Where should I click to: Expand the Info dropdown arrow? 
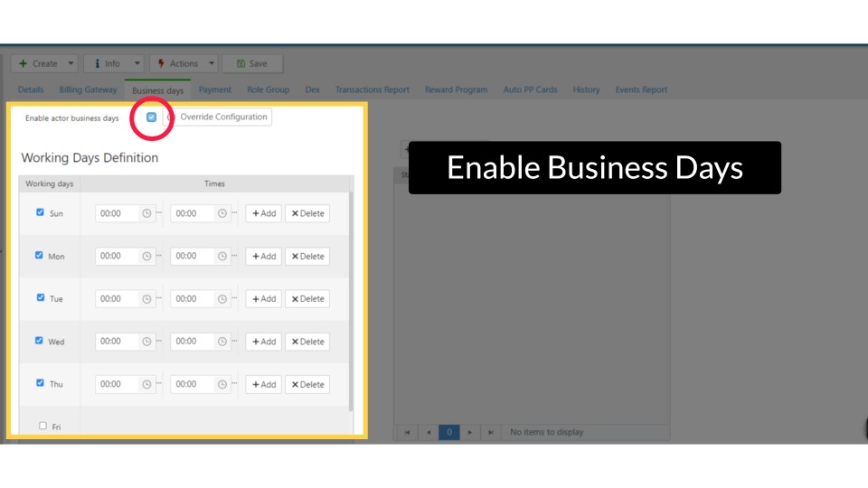(137, 64)
